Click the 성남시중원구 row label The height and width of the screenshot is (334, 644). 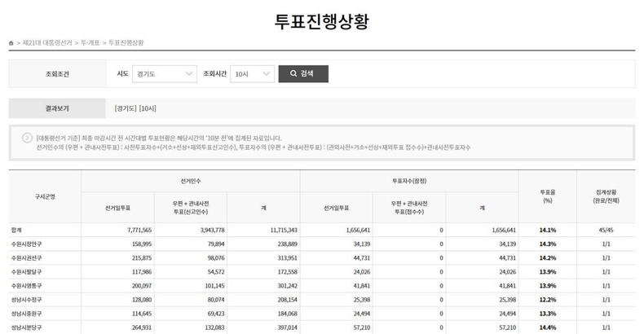[x=26, y=314]
